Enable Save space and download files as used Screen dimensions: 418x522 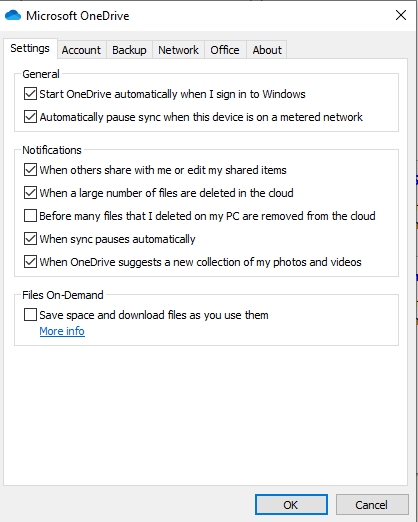30,315
